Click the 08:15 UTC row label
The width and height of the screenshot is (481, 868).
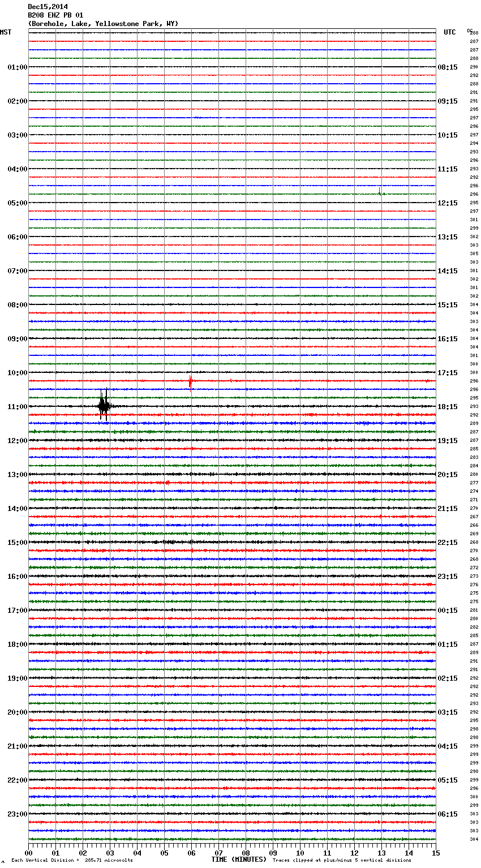pyautogui.click(x=448, y=67)
